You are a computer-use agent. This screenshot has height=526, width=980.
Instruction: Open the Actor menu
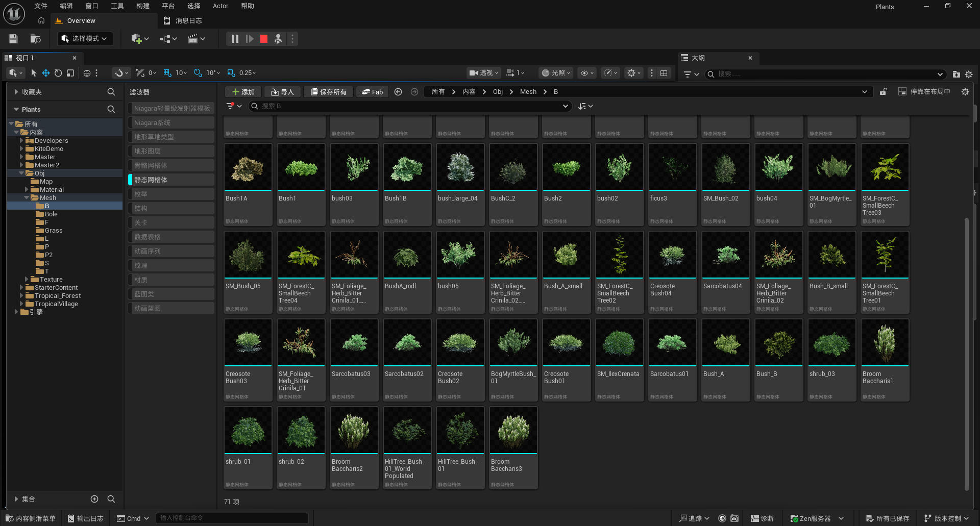[x=220, y=6]
